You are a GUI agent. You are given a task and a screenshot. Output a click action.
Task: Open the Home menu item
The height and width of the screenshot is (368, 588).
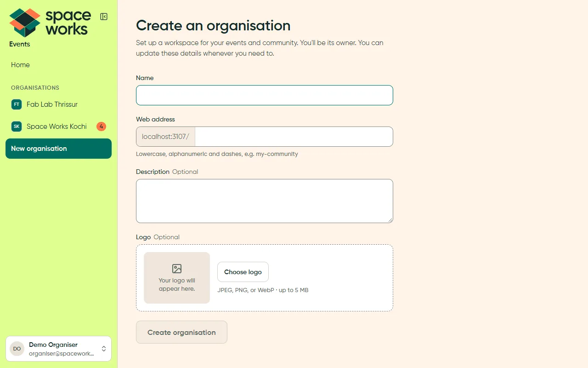(58, 65)
